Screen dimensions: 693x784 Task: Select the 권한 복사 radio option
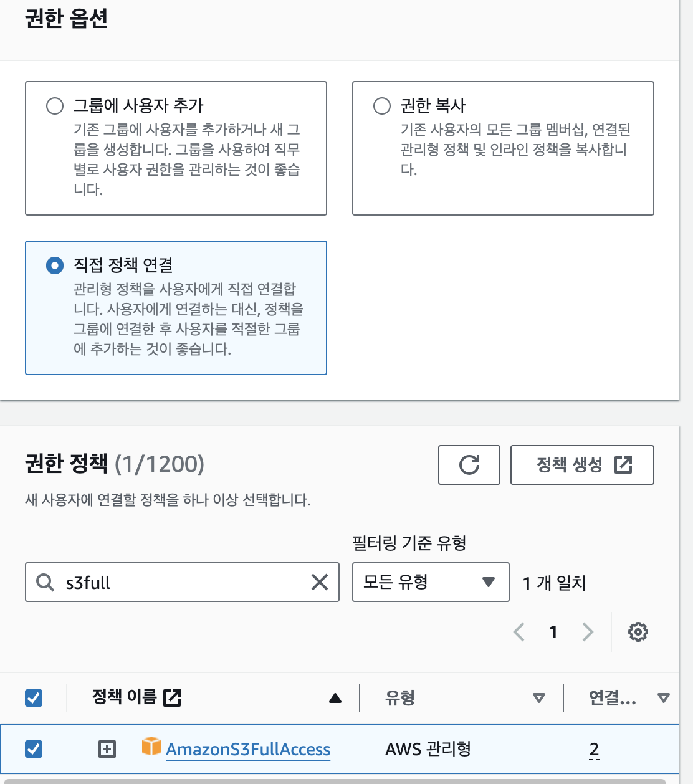click(381, 106)
